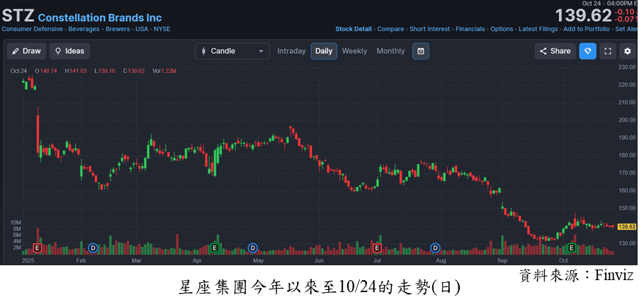Click the green earnings marker near April

215,248
